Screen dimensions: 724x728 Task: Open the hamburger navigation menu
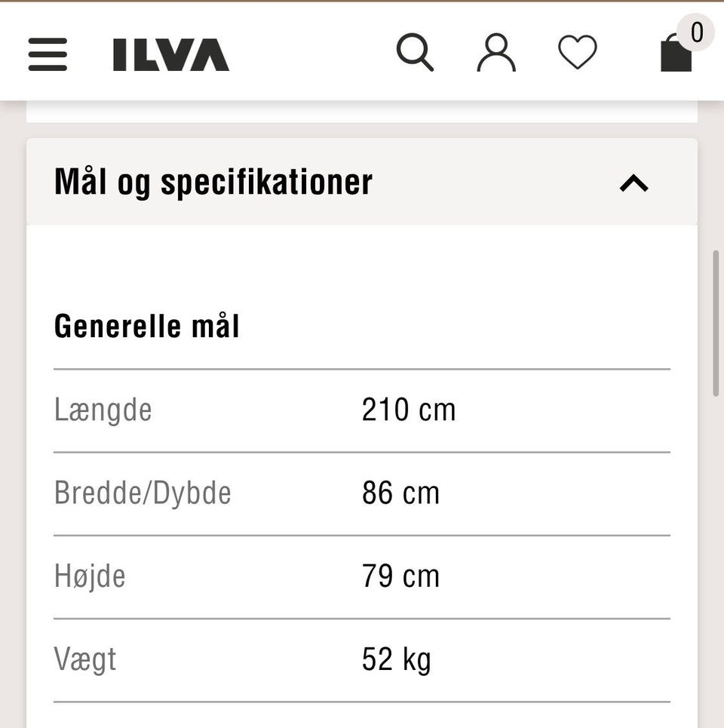(48, 54)
